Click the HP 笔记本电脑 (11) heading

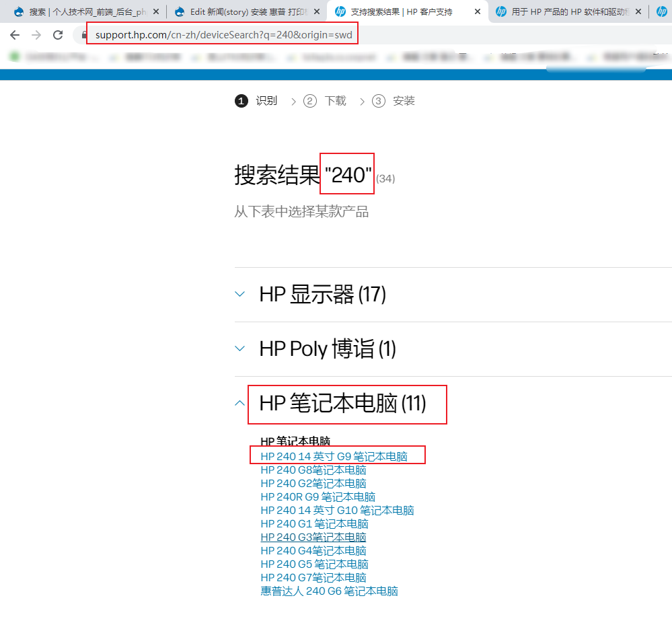(343, 403)
